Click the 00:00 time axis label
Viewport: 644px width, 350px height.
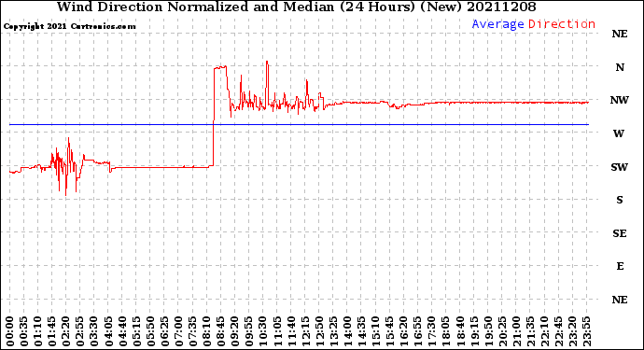tap(10, 331)
